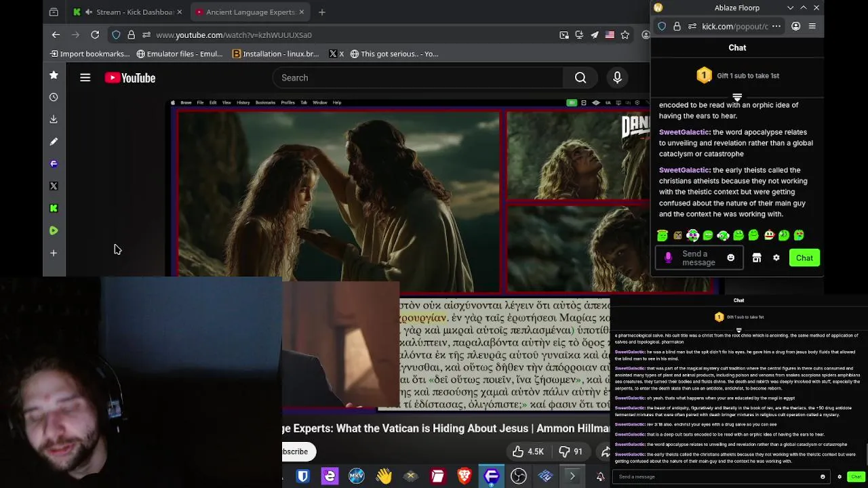Image resolution: width=868 pixels, height=488 pixels.
Task: Go back to the previous page
Action: 56,35
